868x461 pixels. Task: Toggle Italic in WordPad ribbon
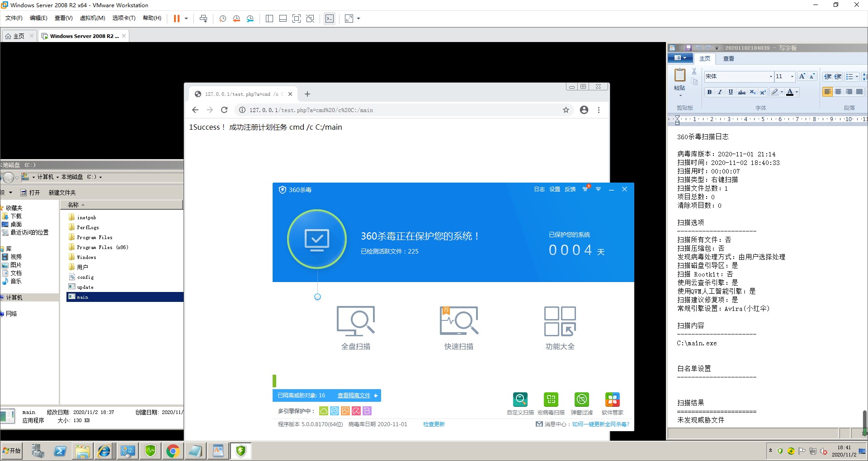[x=720, y=92]
